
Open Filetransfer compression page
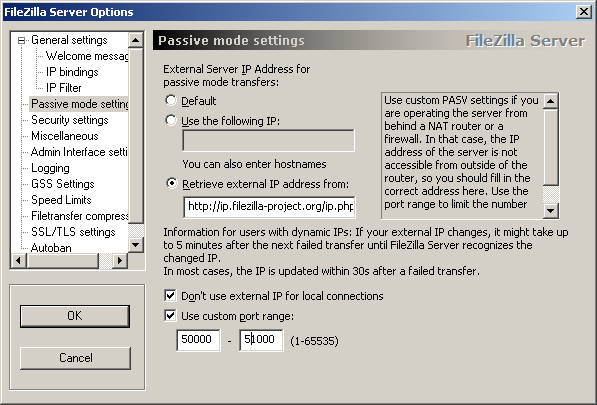tap(79, 216)
